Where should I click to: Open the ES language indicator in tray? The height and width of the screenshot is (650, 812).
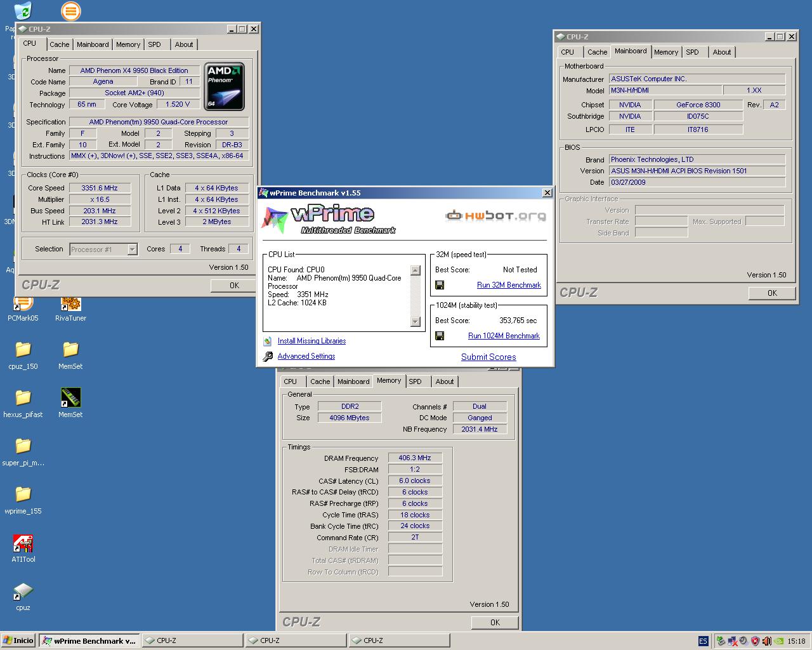point(703,641)
